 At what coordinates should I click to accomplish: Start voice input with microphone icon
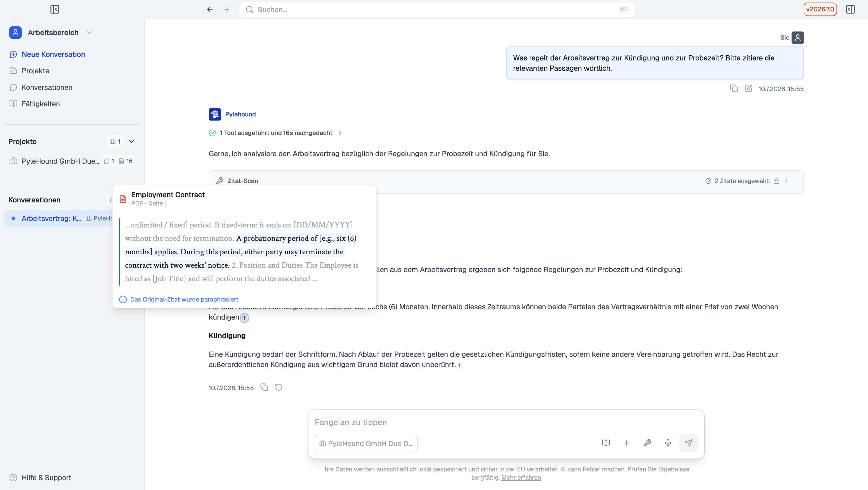click(x=668, y=443)
